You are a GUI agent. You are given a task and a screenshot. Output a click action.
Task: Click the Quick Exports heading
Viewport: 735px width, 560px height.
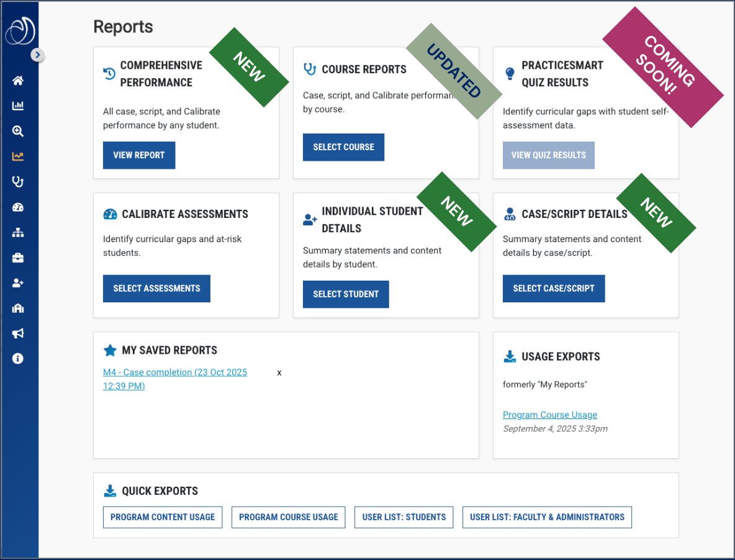(x=160, y=490)
